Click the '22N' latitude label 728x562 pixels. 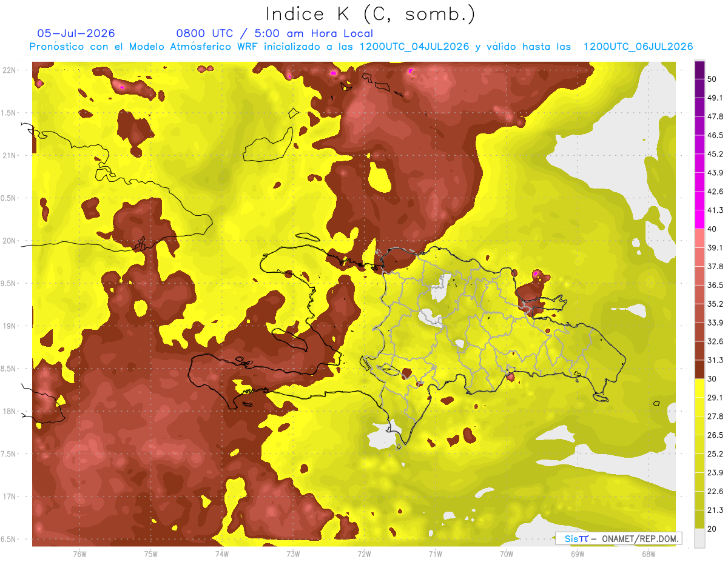10,70
